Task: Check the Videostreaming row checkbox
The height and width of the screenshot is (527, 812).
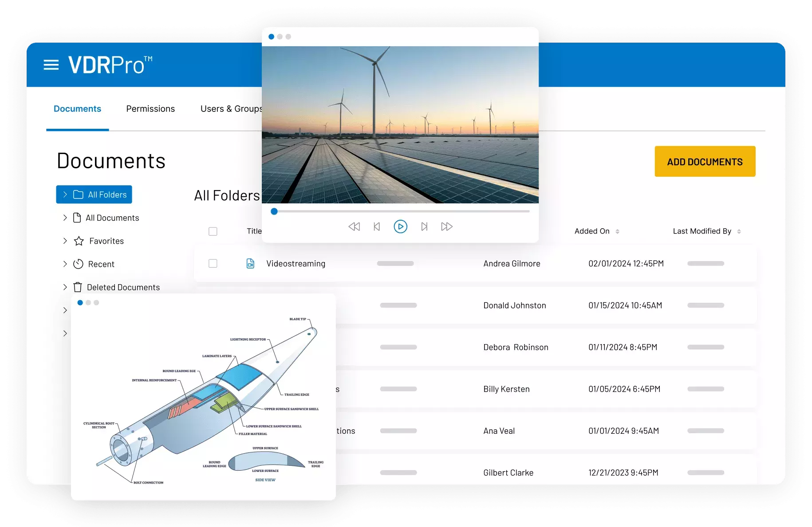Action: pyautogui.click(x=213, y=264)
